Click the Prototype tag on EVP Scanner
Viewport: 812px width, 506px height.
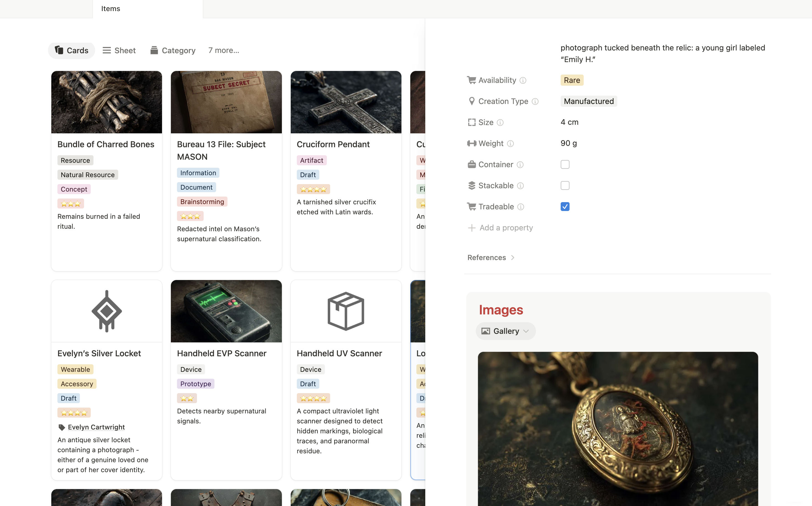click(x=196, y=384)
